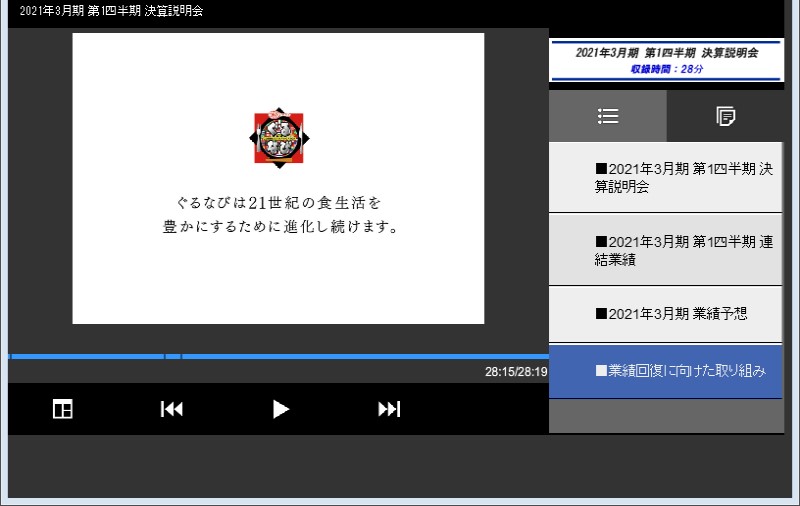Switch the layout with the layout icon

[x=63, y=409]
